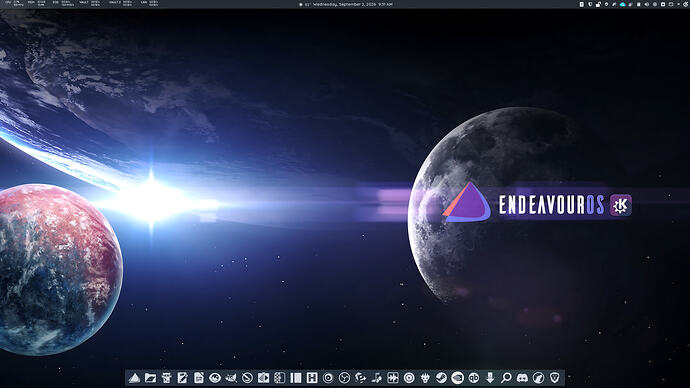
Task: Launch the GIMP mascot icon in dock
Action: click(x=231, y=377)
